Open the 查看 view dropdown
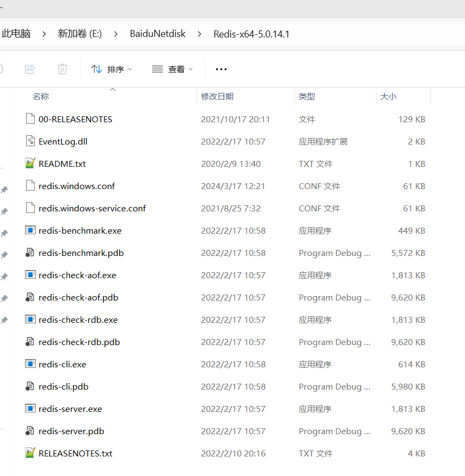Screen dimensions: 465x476 (x=172, y=69)
